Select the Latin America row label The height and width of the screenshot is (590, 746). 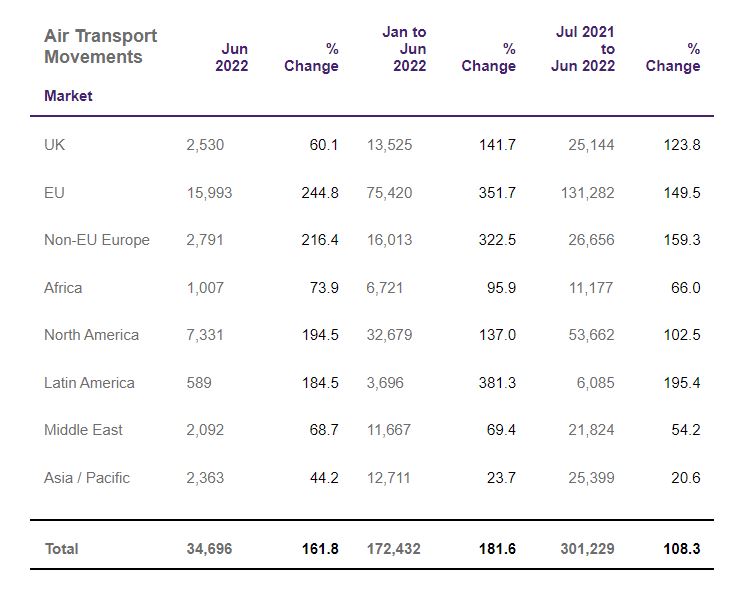(x=89, y=383)
